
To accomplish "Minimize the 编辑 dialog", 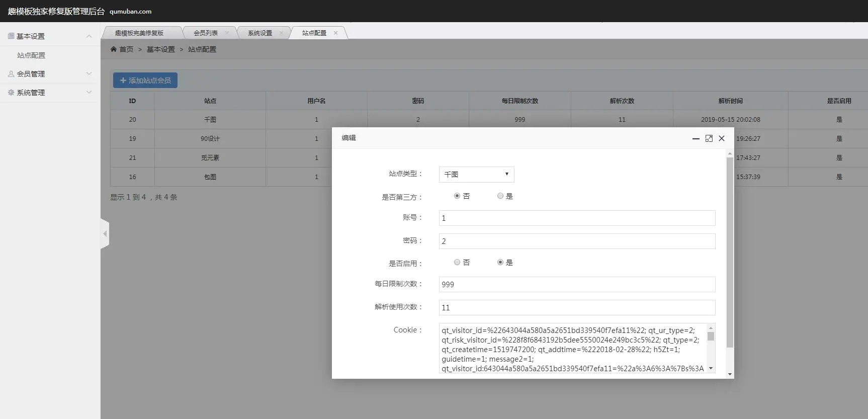I will pyautogui.click(x=696, y=138).
